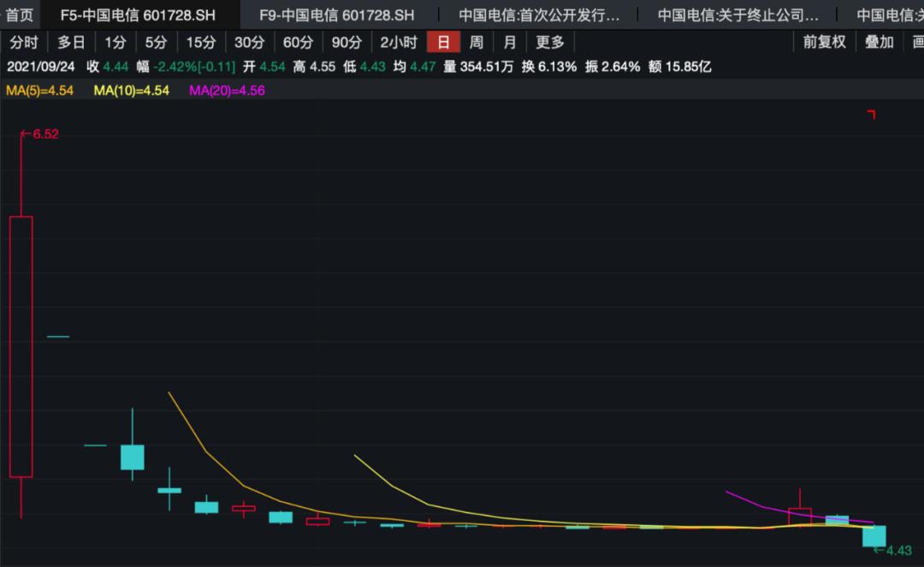The width and height of the screenshot is (924, 567).
Task: Click the 幅 -2.42%[-0.11] change value
Action: [x=186, y=67]
